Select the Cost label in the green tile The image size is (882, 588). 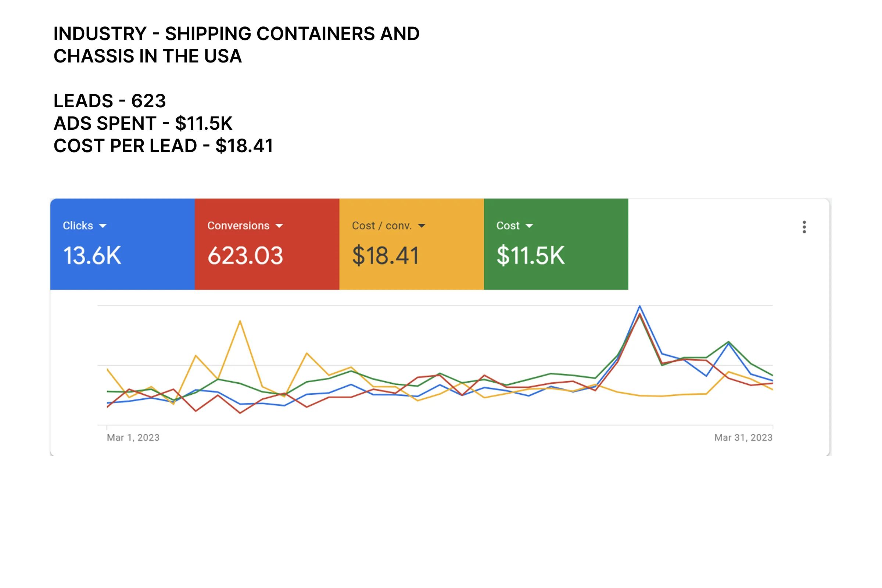tap(508, 225)
